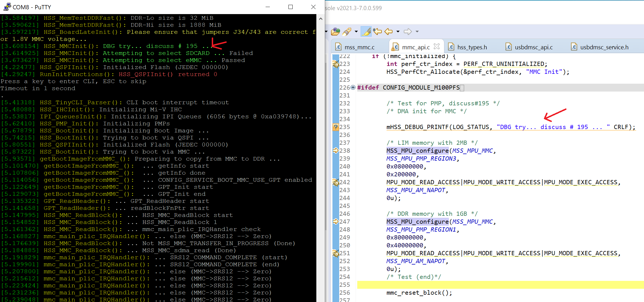Viewport: 644px width, 302px height.
Task: Click the PuTTY scrollbar up arrow
Action: coord(321,19)
